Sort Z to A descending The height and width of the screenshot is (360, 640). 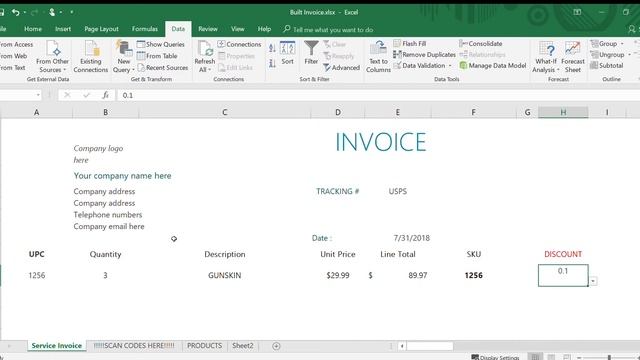click(x=272, y=63)
